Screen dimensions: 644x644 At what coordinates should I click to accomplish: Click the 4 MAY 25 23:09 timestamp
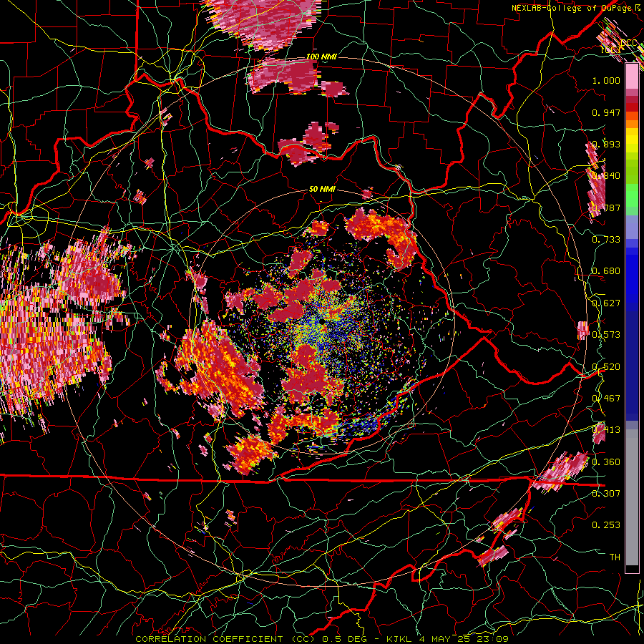click(x=464, y=639)
